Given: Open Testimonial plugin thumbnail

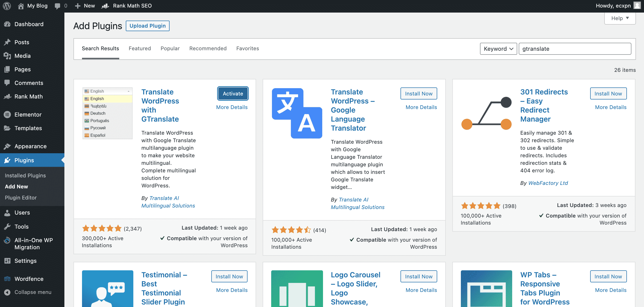Looking at the screenshot, I should point(108,289).
